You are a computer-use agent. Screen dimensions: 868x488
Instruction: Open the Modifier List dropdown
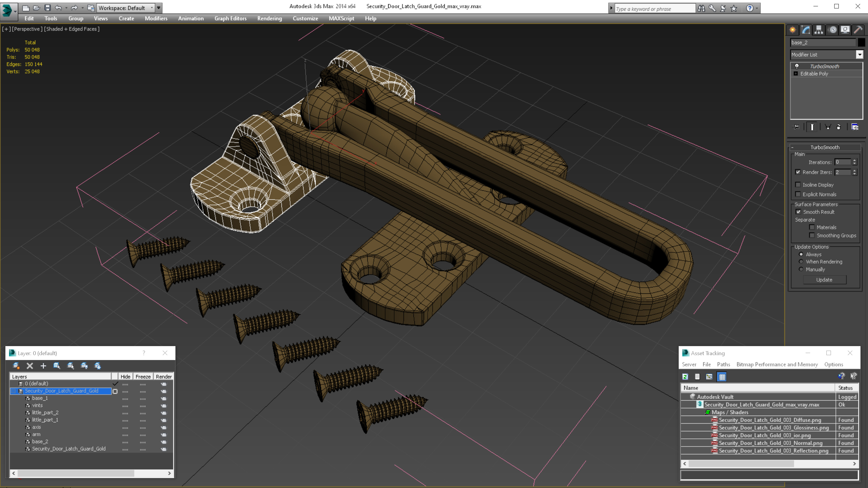860,55
